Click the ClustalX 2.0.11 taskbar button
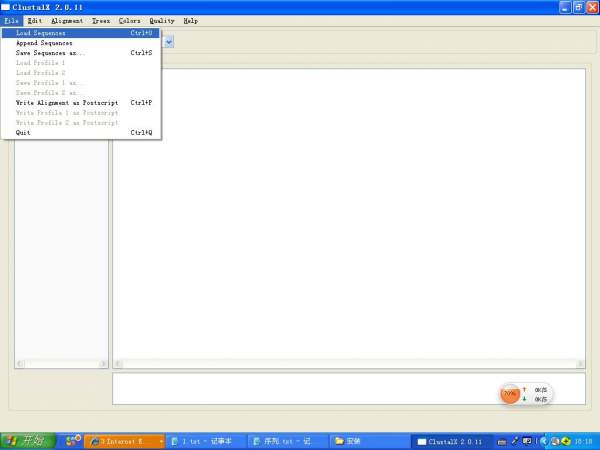This screenshot has height=450, width=600. 451,442
